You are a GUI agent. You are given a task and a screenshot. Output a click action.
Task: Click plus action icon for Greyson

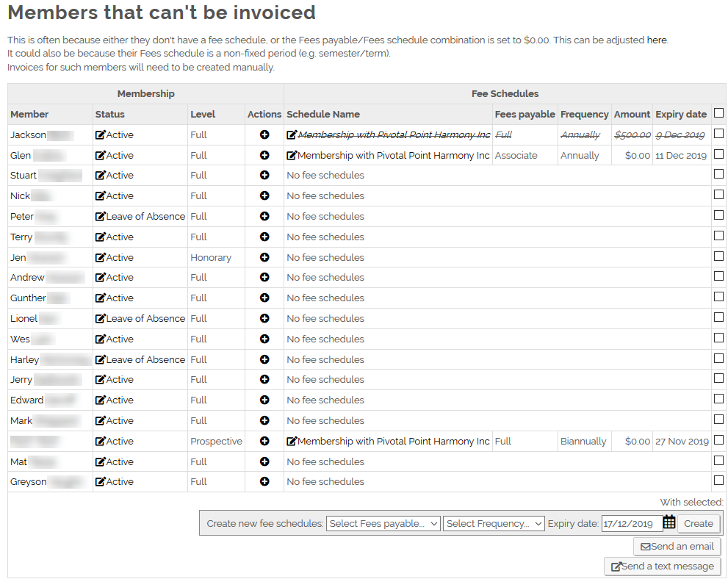[264, 481]
